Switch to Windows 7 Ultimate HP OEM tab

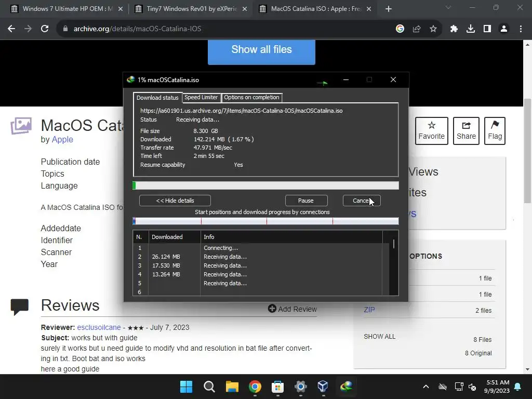66,9
